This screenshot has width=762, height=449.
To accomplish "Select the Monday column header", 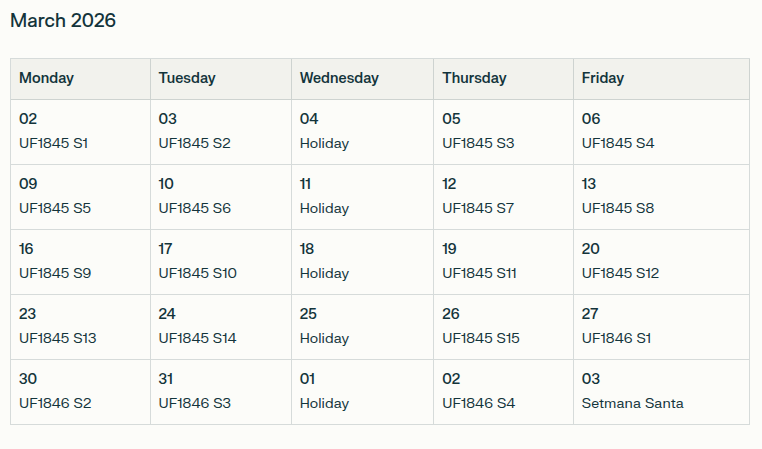I will (46, 78).
